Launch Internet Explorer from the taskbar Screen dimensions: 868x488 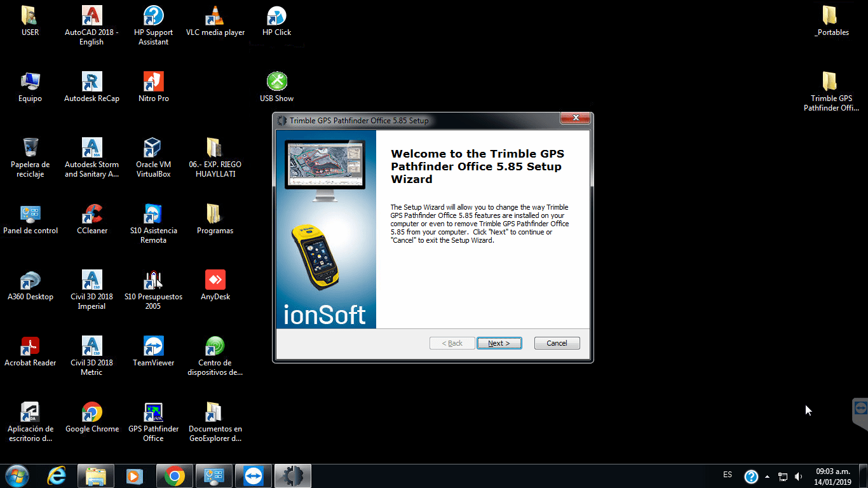click(57, 476)
